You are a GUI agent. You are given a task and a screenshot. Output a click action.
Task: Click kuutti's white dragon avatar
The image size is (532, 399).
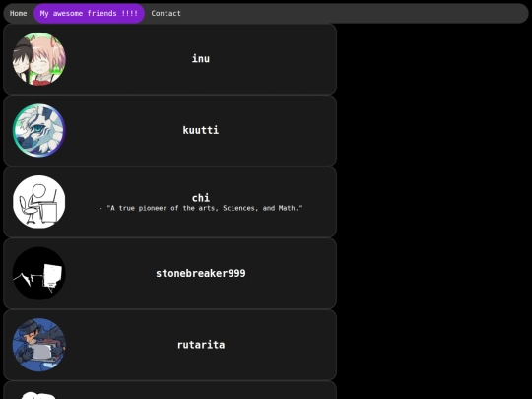pos(39,130)
